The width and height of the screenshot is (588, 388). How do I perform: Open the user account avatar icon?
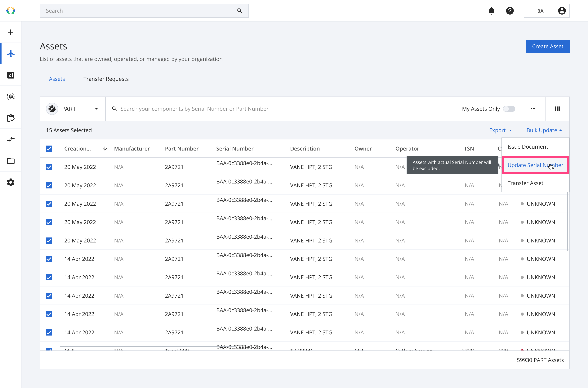(562, 11)
